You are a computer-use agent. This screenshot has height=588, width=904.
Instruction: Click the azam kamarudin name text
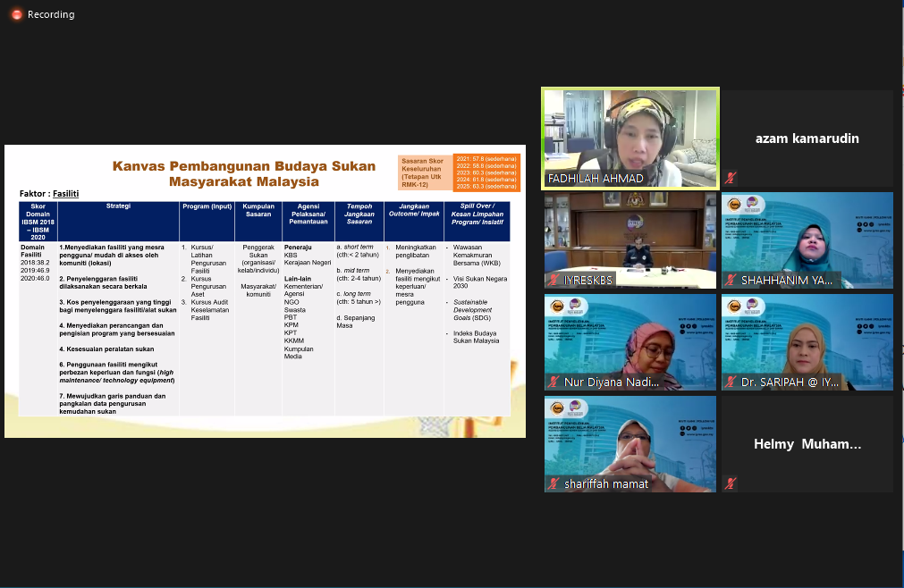(807, 139)
